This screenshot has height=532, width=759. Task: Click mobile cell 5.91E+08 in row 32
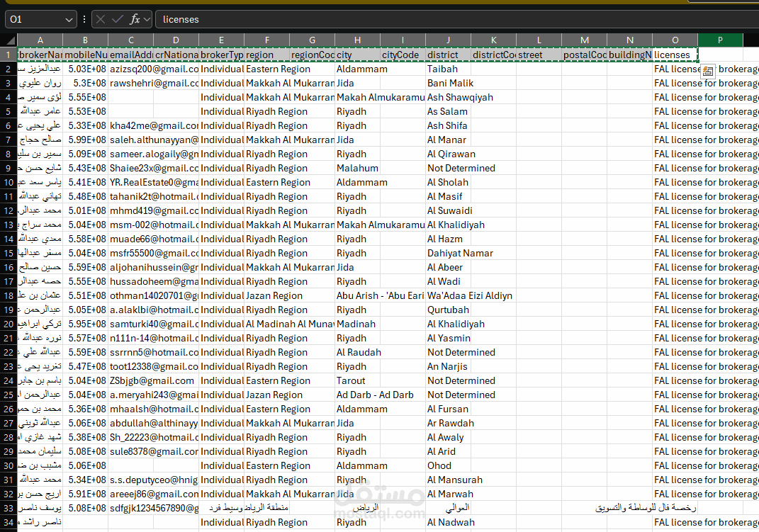click(x=85, y=494)
